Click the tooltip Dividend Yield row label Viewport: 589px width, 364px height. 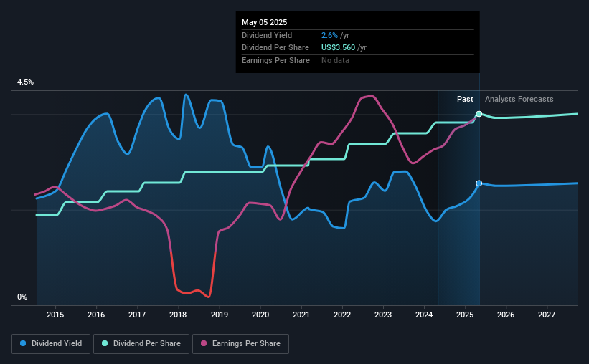[267, 35]
